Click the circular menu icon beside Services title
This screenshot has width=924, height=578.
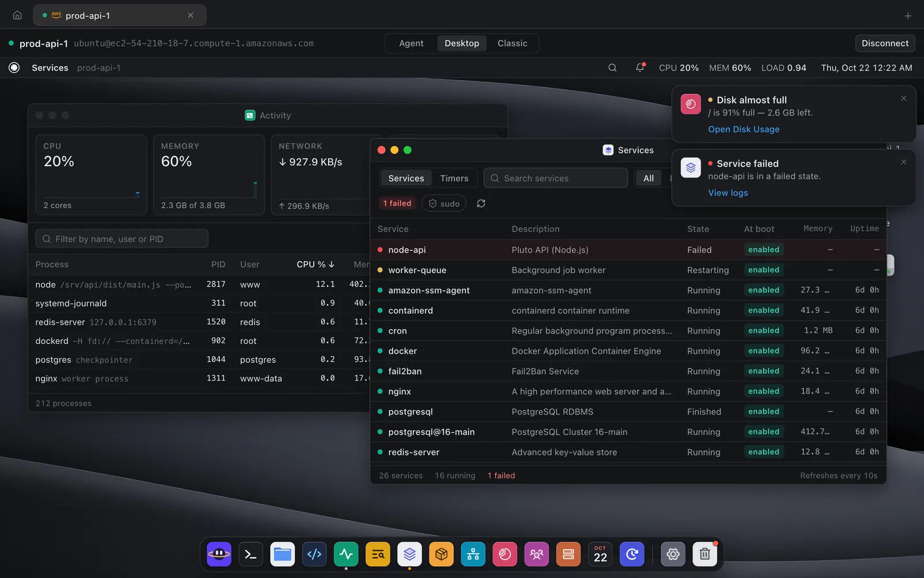tap(14, 68)
